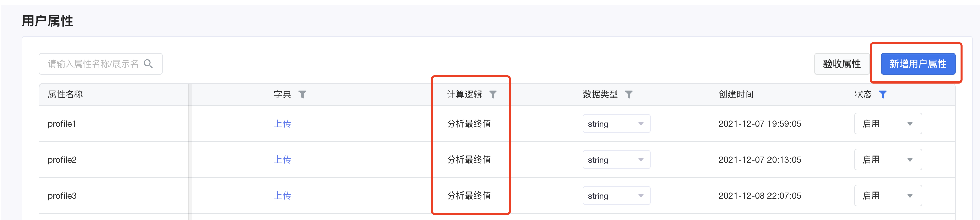Image resolution: width=980 pixels, height=220 pixels.
Task: Click 上传 link for profile3
Action: (x=282, y=196)
